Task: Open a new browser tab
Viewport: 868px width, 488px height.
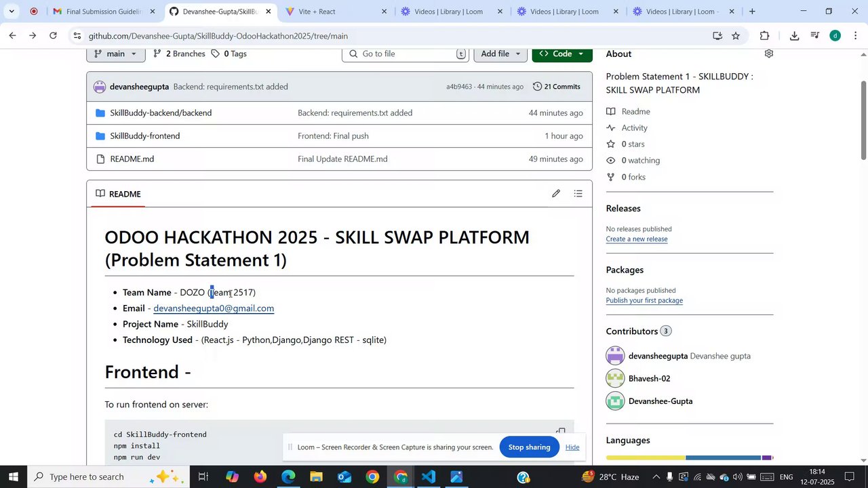Action: coord(752,12)
